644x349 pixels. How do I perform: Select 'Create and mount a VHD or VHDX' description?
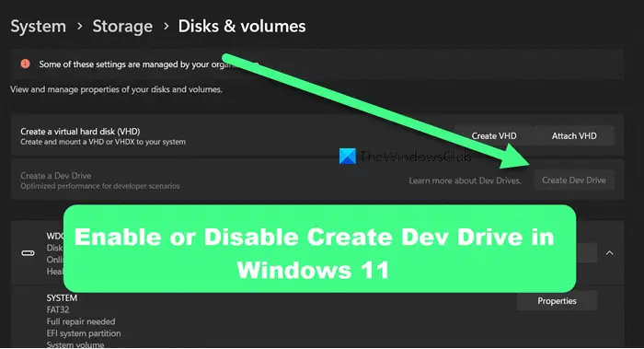[103, 142]
